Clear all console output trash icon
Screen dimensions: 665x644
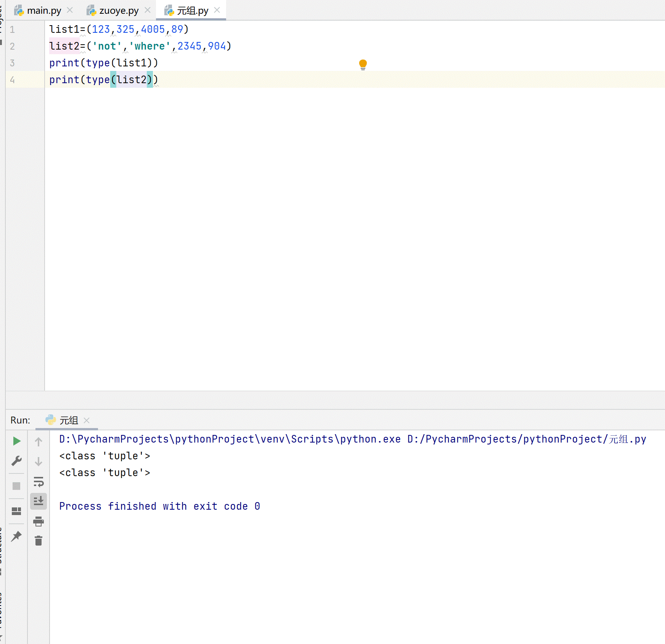(39, 541)
